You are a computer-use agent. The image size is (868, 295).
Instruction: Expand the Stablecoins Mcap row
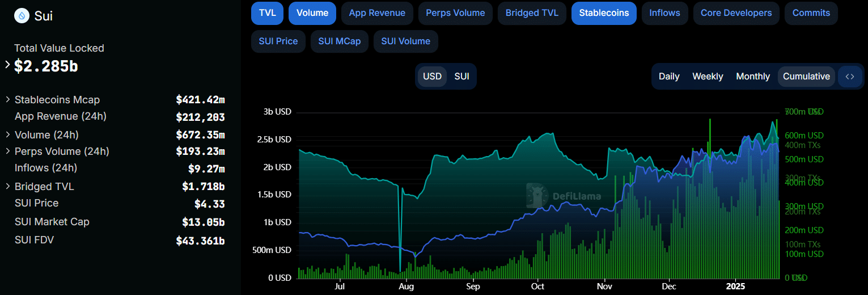pyautogui.click(x=8, y=100)
